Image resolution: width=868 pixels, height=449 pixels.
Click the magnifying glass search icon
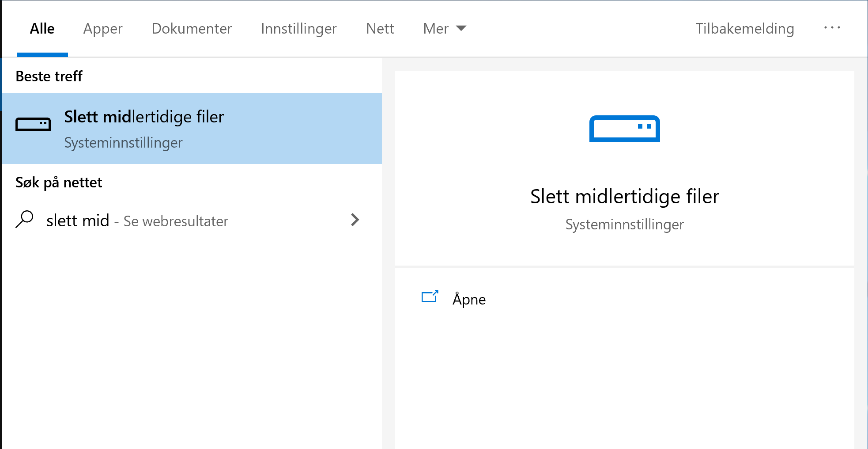pyautogui.click(x=25, y=220)
